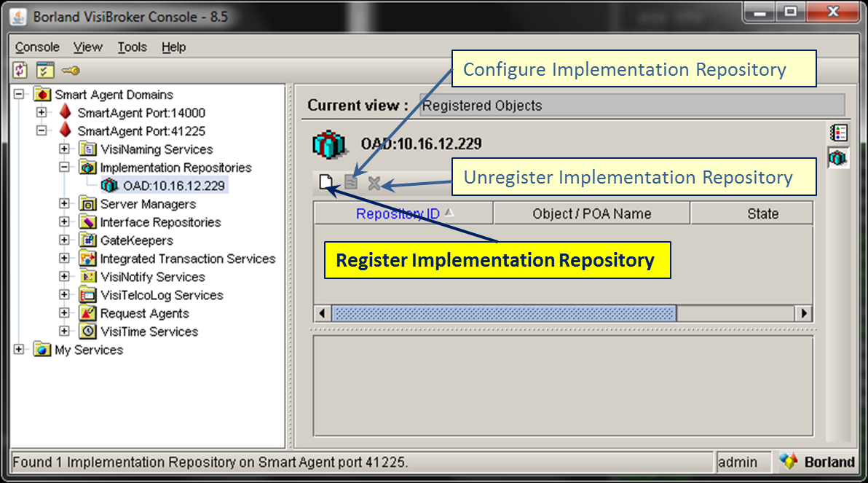Select the SmartAgent Port:14000 tree label
The image size is (868, 483).
pos(141,112)
